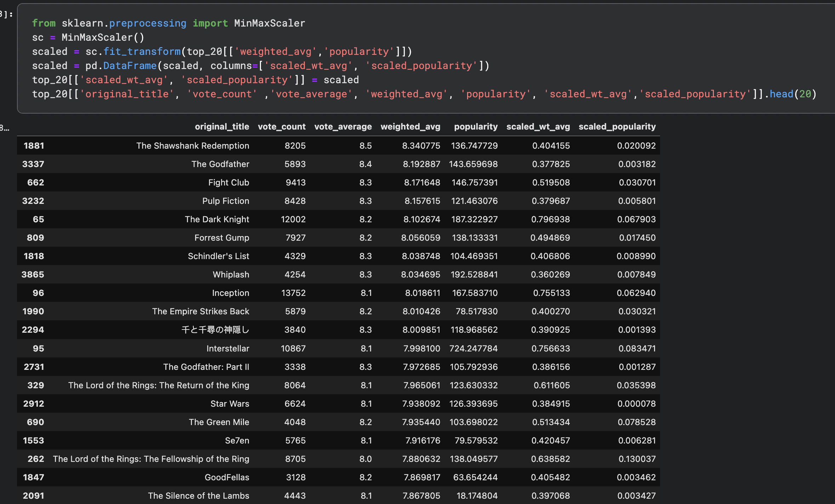Click popularity value 724.247784
Image resolution: width=835 pixels, height=504 pixels.
[x=473, y=348]
